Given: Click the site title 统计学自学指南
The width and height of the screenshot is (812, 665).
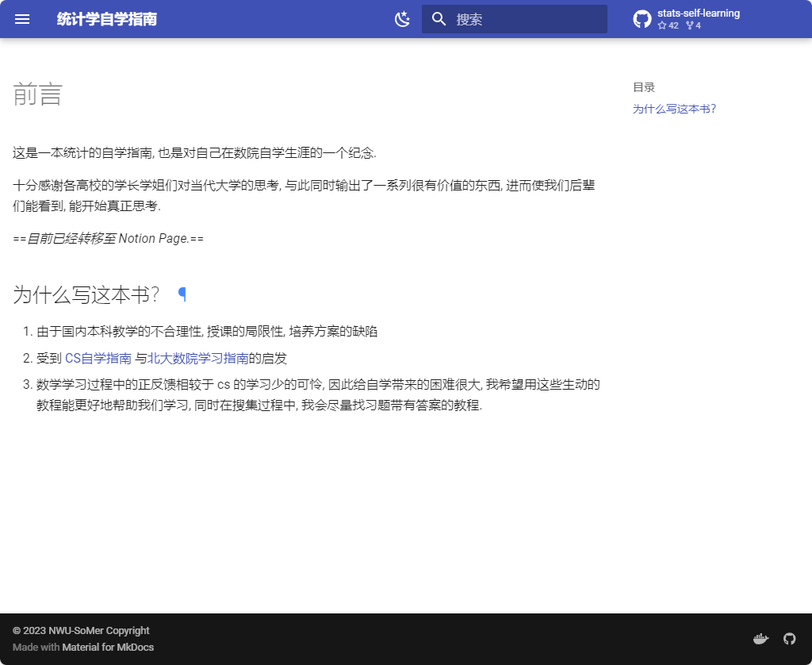Looking at the screenshot, I should [107, 19].
